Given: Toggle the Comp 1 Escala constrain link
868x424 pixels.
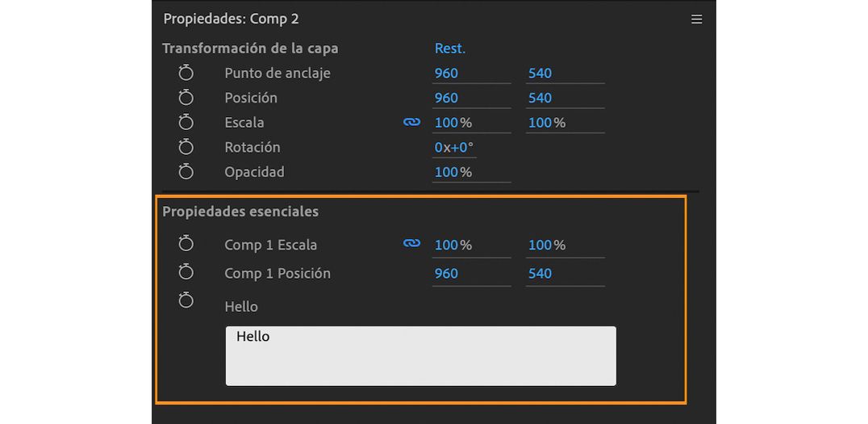Looking at the screenshot, I should tap(412, 244).
